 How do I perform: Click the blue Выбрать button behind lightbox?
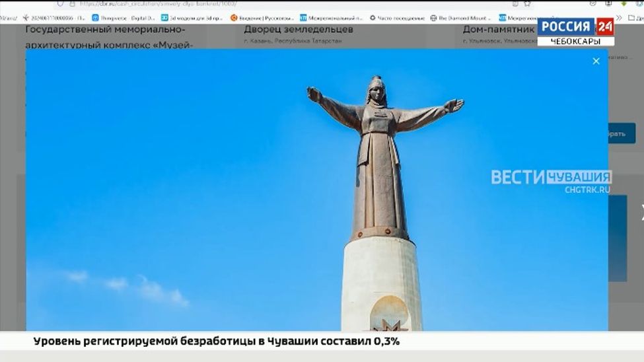click(x=622, y=133)
